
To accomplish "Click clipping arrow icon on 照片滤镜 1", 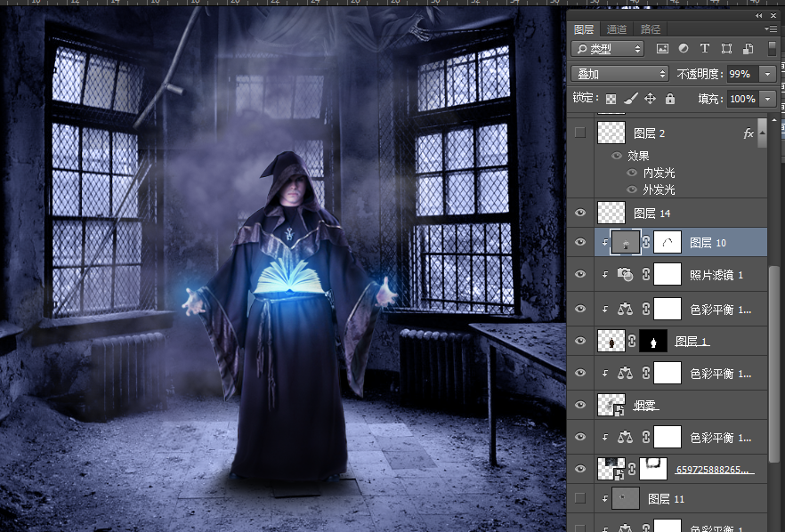I will click(605, 274).
